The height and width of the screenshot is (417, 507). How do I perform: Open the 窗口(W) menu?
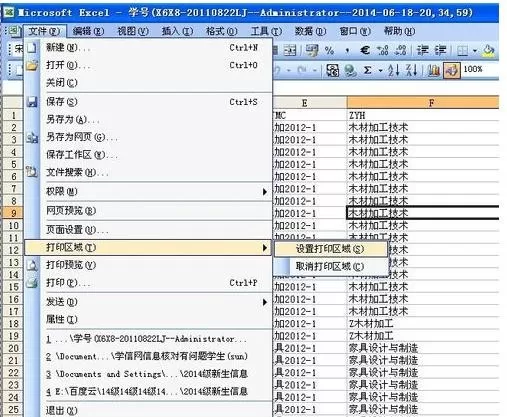[x=355, y=31]
